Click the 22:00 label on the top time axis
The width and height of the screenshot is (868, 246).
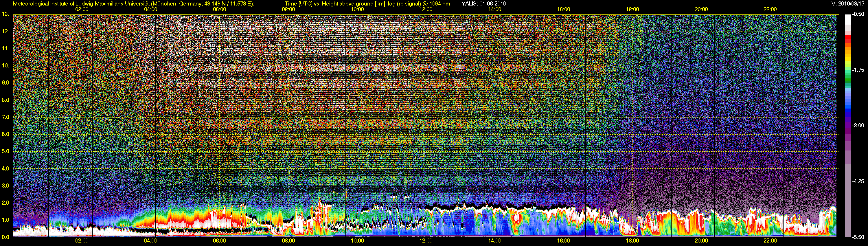coord(770,10)
